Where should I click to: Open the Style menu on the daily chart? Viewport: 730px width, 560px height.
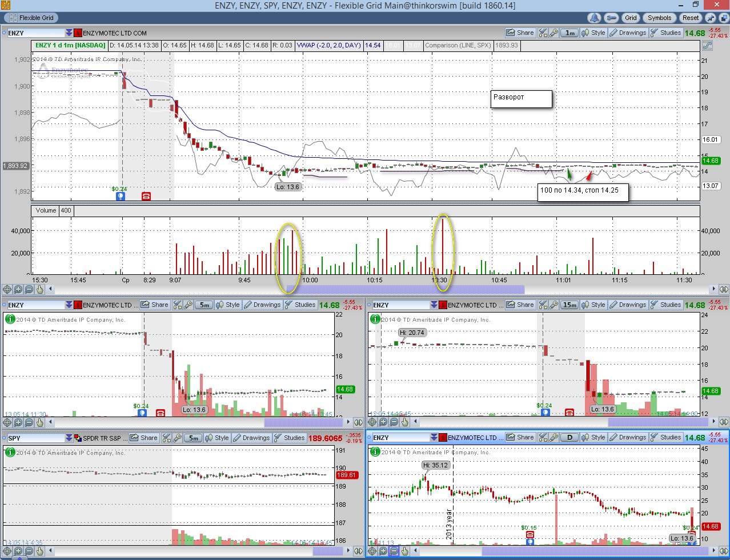tap(593, 437)
